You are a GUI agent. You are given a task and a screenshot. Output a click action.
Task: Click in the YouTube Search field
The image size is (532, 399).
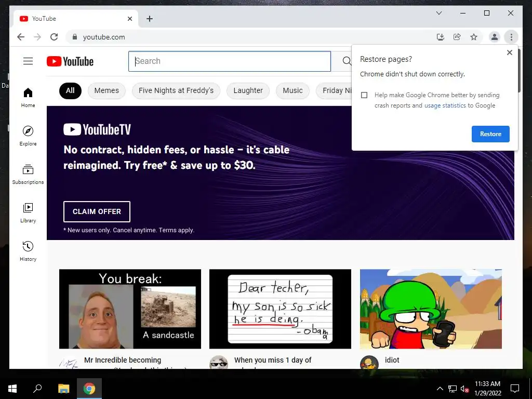click(229, 61)
